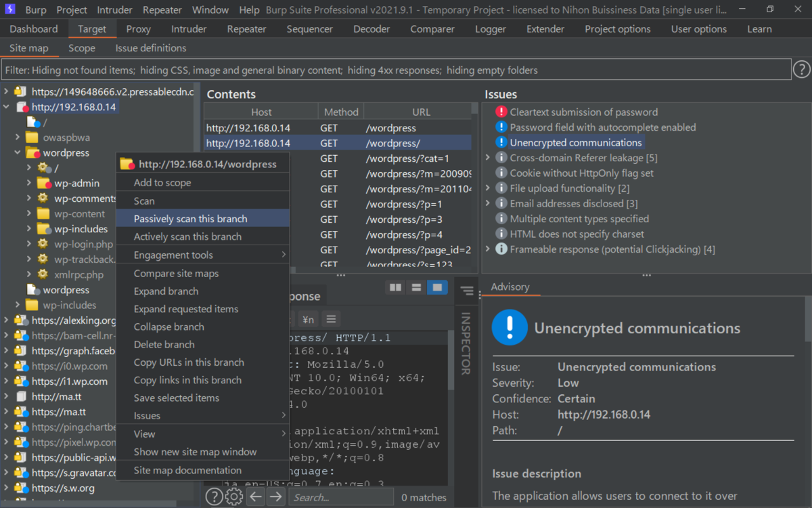Open the message editor hamburger menu
The height and width of the screenshot is (508, 812).
click(330, 318)
